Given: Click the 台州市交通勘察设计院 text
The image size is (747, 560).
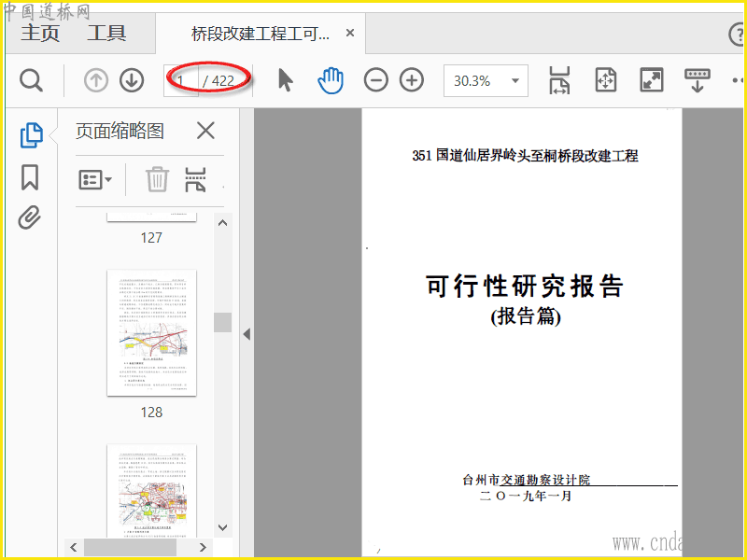Looking at the screenshot, I should point(527,480).
